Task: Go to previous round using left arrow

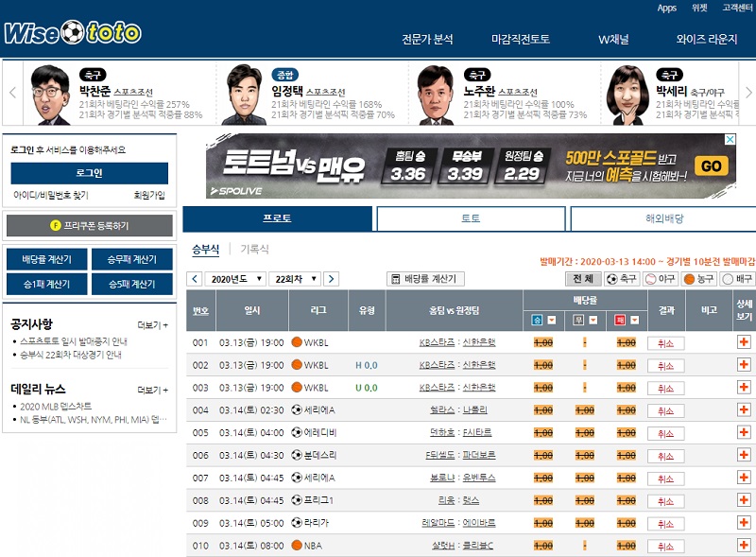Action: click(195, 279)
